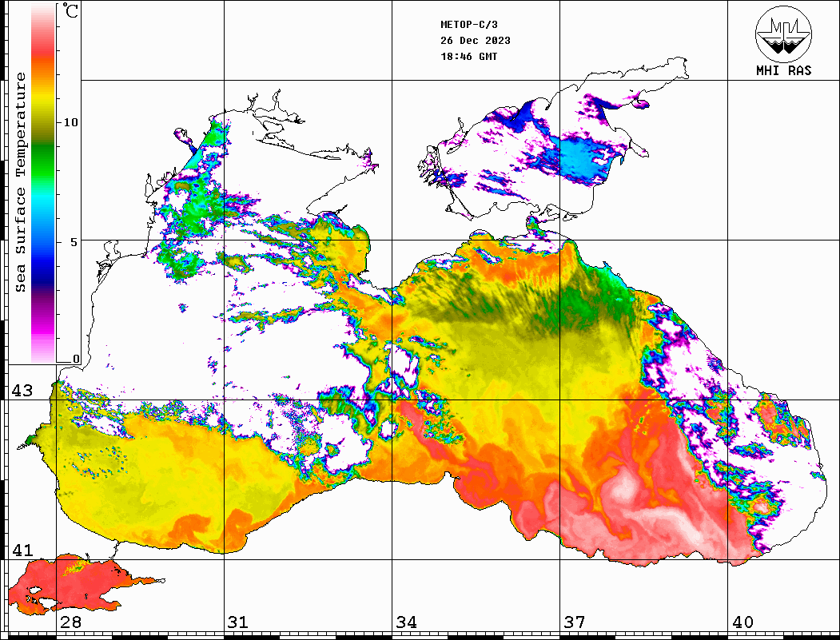Click longitude label '31'
Image resolution: width=840 pixels, height=640 pixels.
tap(238, 622)
